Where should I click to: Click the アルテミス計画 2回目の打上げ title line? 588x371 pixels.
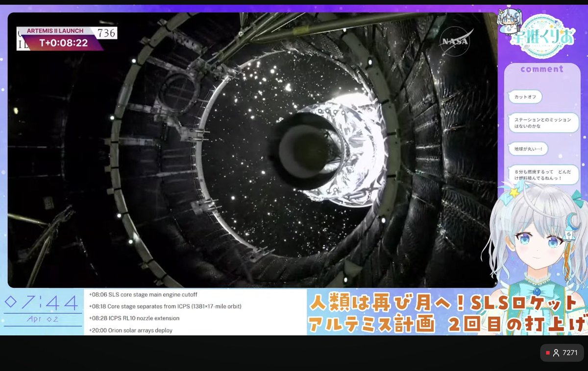pyautogui.click(x=447, y=324)
